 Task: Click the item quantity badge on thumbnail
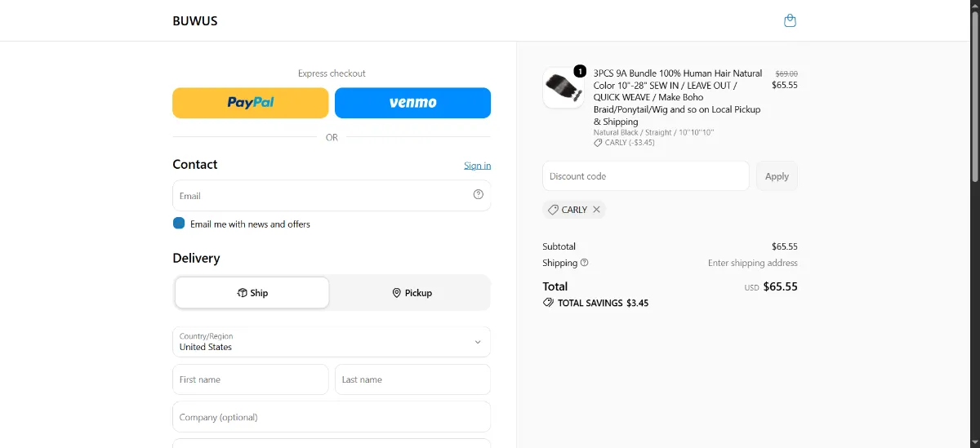click(x=580, y=71)
